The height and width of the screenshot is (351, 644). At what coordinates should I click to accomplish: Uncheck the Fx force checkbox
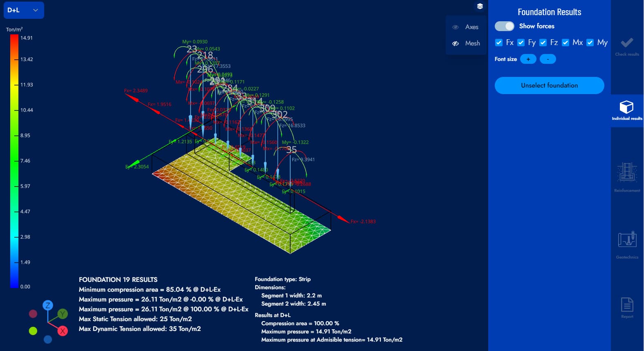pos(499,43)
